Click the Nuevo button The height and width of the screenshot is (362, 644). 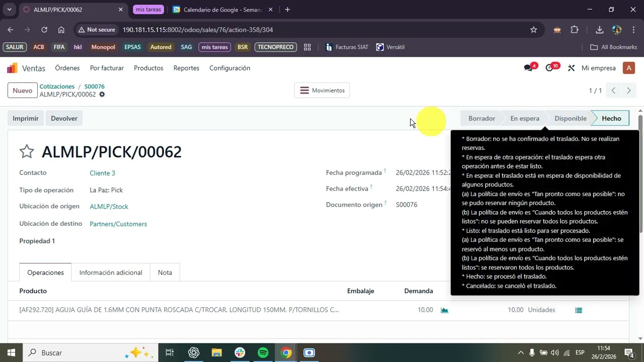click(23, 90)
